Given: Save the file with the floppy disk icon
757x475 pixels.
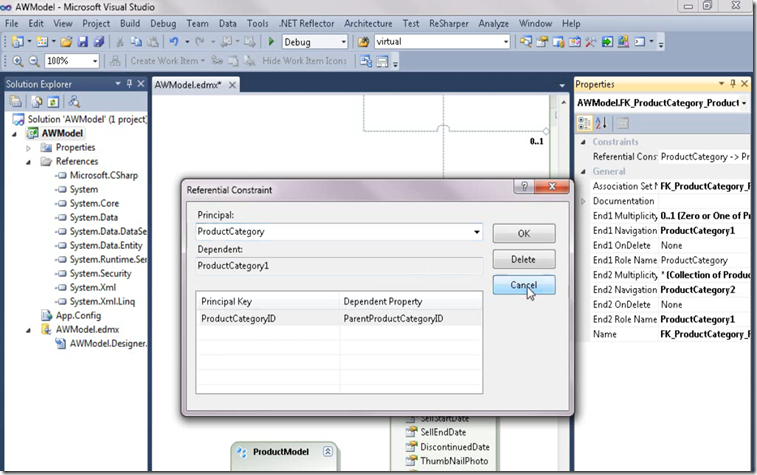Looking at the screenshot, I should 83,42.
